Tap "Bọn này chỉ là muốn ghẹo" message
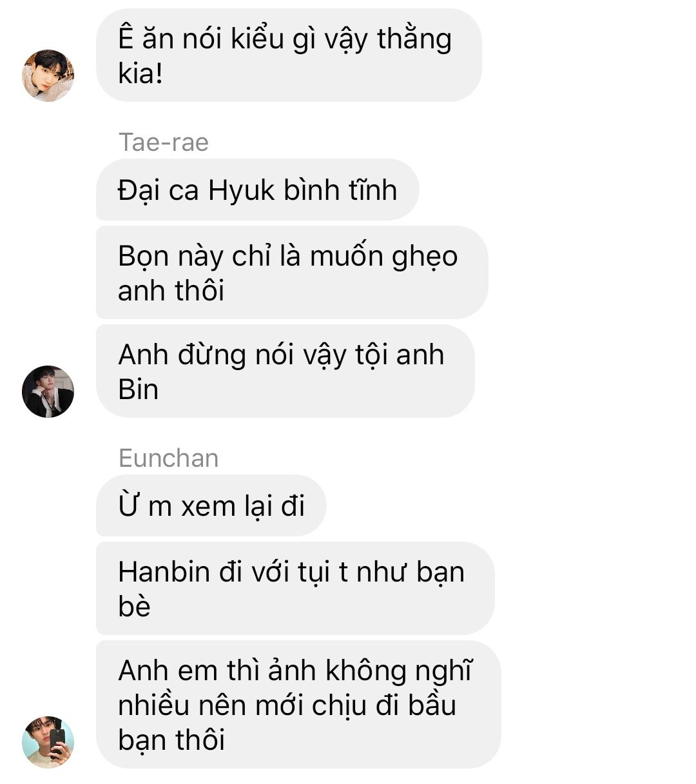This screenshot has width=696, height=784. tap(292, 273)
